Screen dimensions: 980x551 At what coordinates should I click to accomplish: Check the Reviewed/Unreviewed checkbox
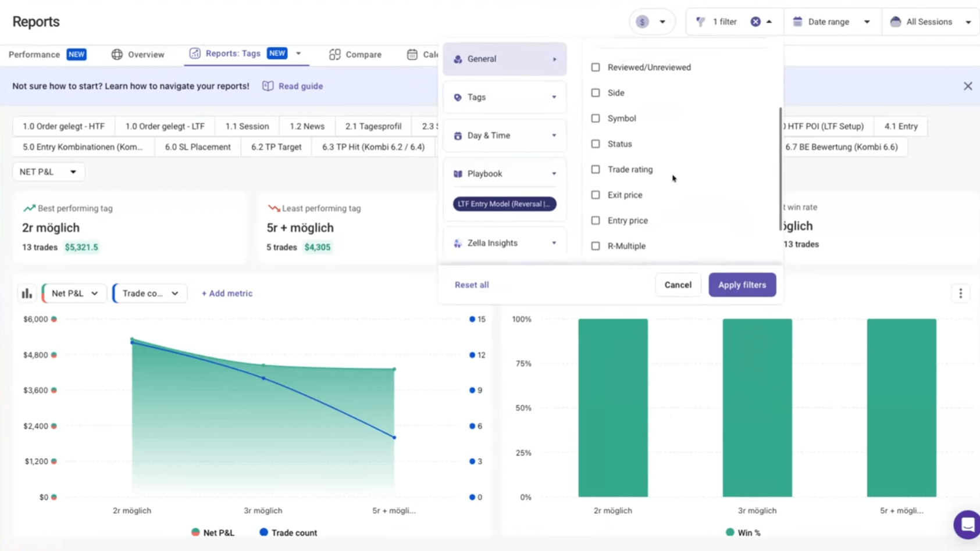tap(596, 67)
